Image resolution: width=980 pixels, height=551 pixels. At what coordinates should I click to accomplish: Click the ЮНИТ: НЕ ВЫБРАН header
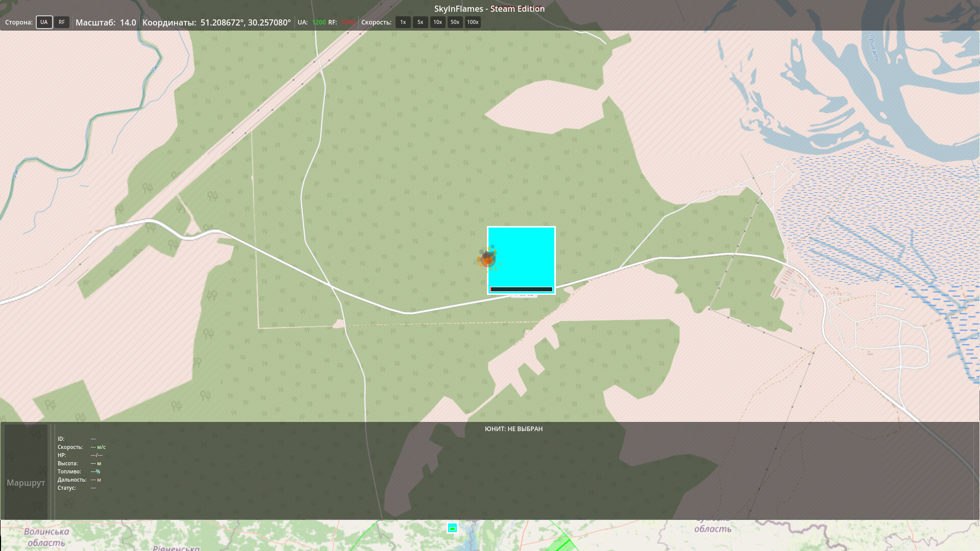tap(513, 429)
